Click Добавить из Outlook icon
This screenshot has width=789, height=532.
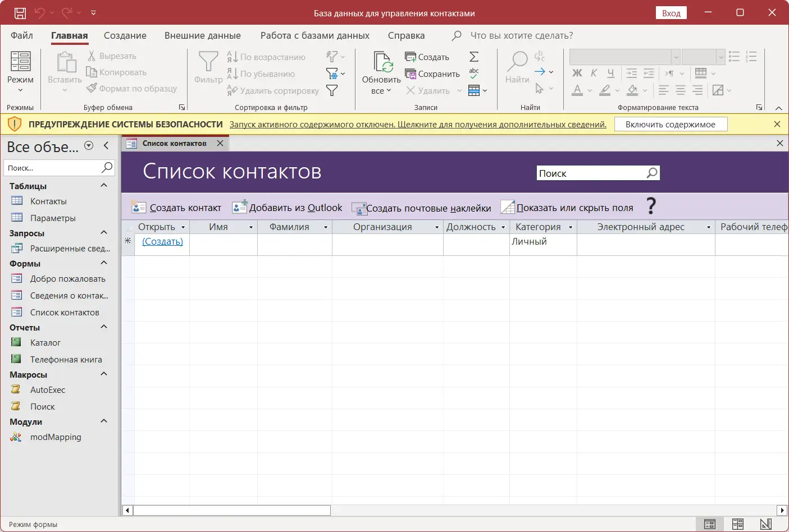coord(240,207)
